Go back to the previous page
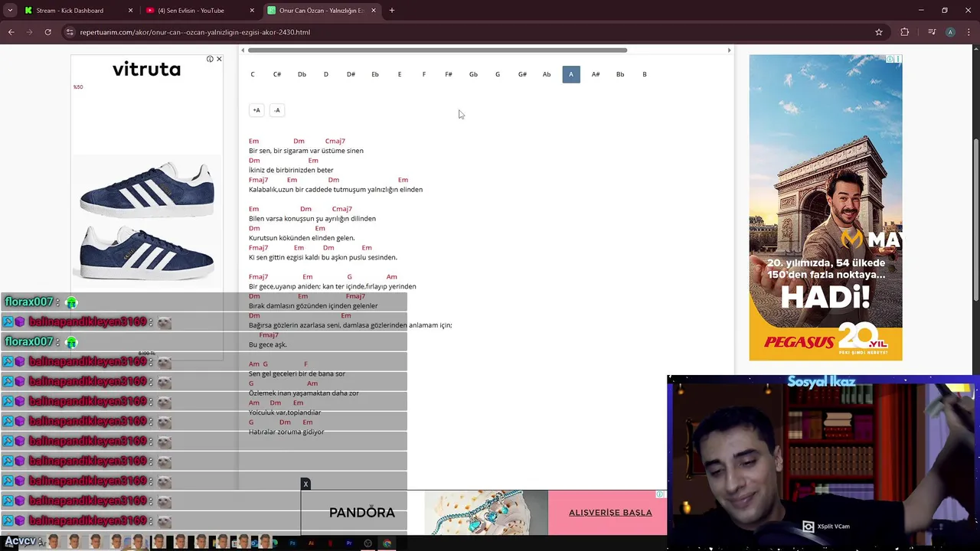Image resolution: width=980 pixels, height=551 pixels. pyautogui.click(x=11, y=32)
